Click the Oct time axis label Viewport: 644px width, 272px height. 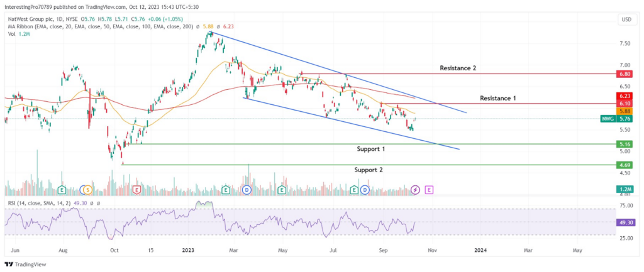[x=115, y=249]
